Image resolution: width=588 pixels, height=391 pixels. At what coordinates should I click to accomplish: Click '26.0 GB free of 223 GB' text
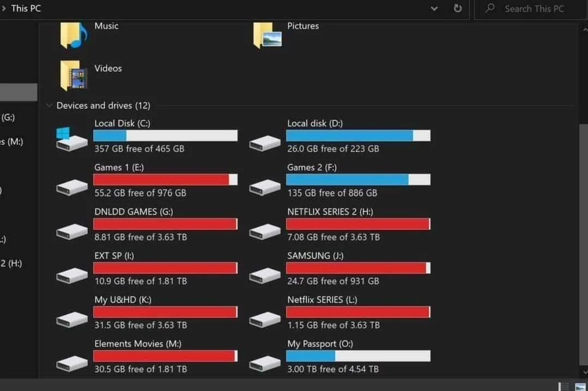(x=333, y=149)
